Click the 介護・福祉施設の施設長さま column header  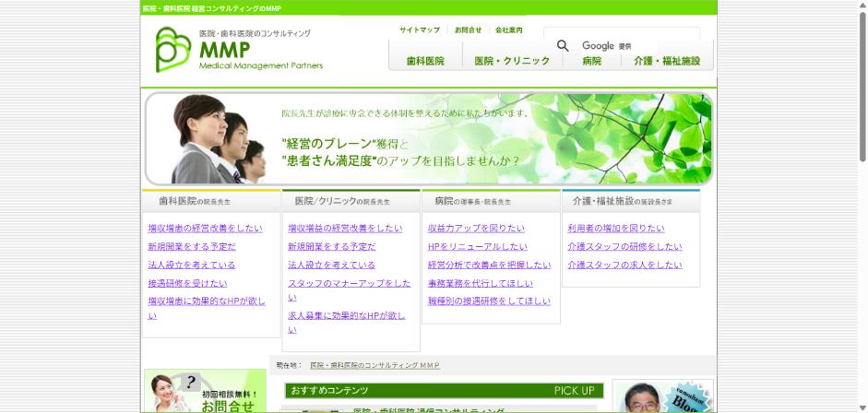[631, 201]
